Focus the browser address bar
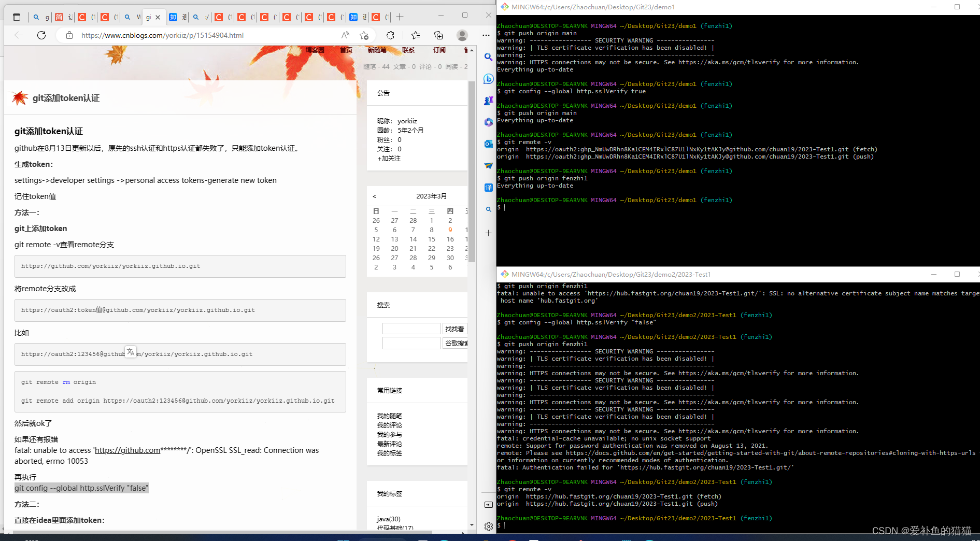The height and width of the screenshot is (541, 980). pos(207,35)
